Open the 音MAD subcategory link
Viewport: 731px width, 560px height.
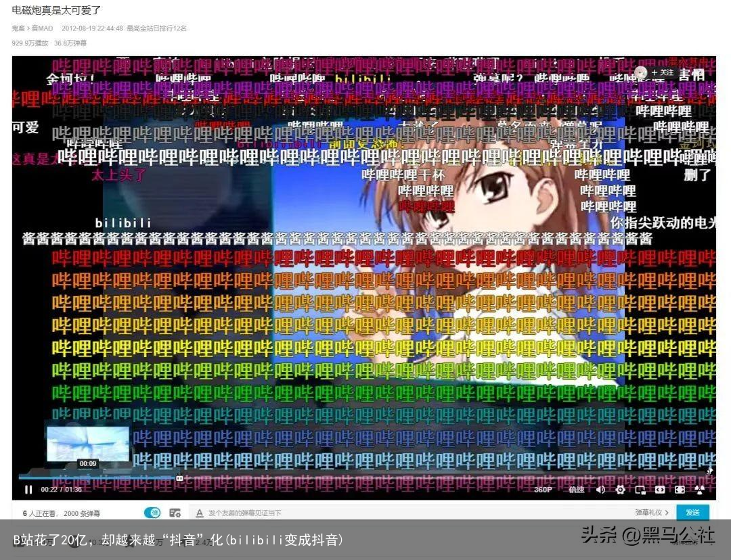(x=43, y=28)
